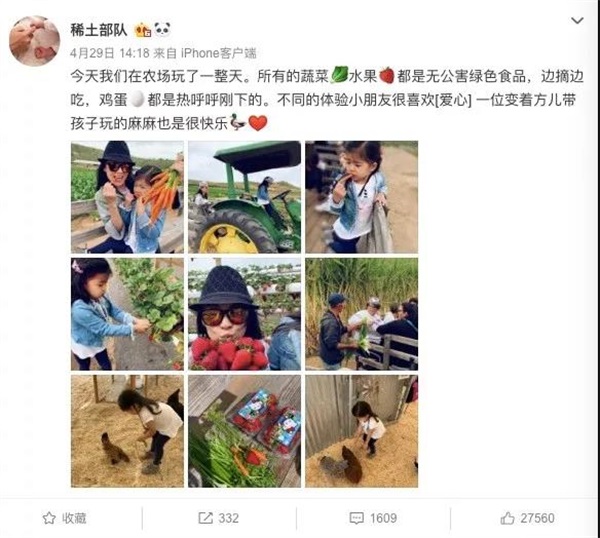Click the panda badge icon

pos(162,29)
